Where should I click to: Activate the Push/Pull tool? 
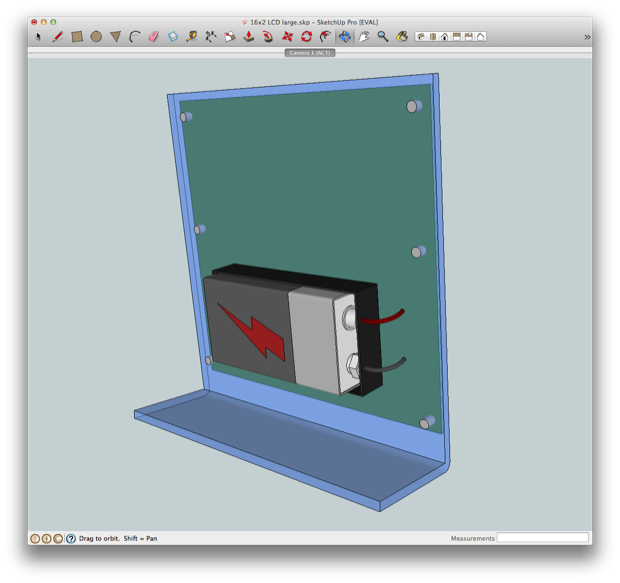coord(249,37)
